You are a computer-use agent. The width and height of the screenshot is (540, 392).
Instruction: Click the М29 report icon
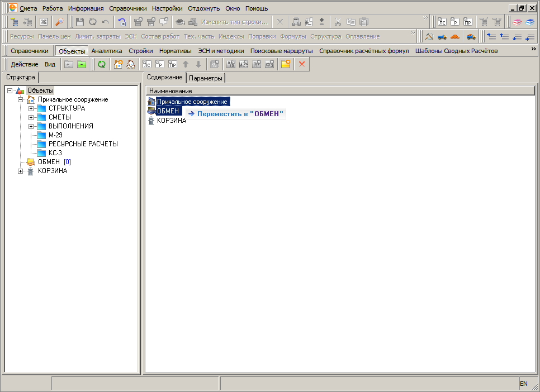[x=244, y=64]
